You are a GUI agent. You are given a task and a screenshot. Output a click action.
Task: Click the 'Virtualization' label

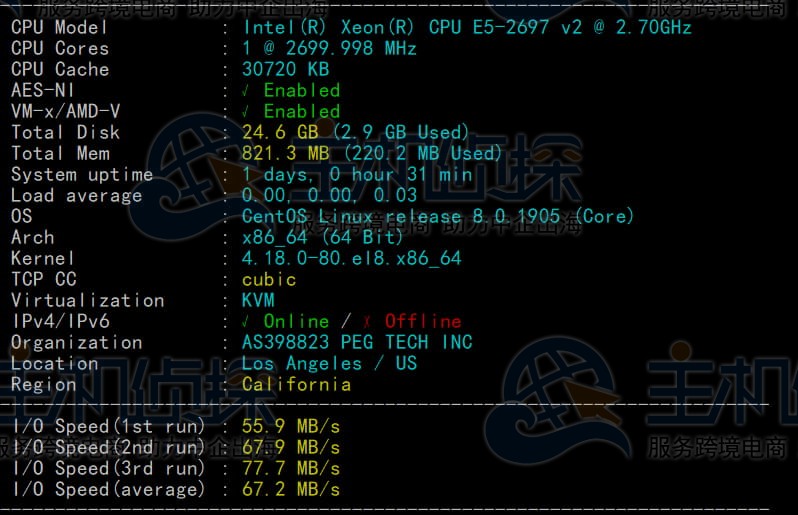pos(88,300)
